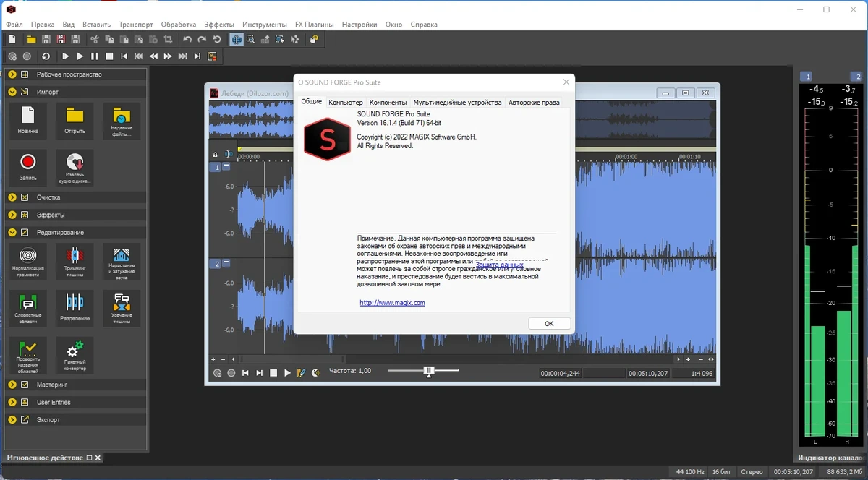Collapse the Редактирование section
The height and width of the screenshot is (480, 868).
(x=12, y=232)
